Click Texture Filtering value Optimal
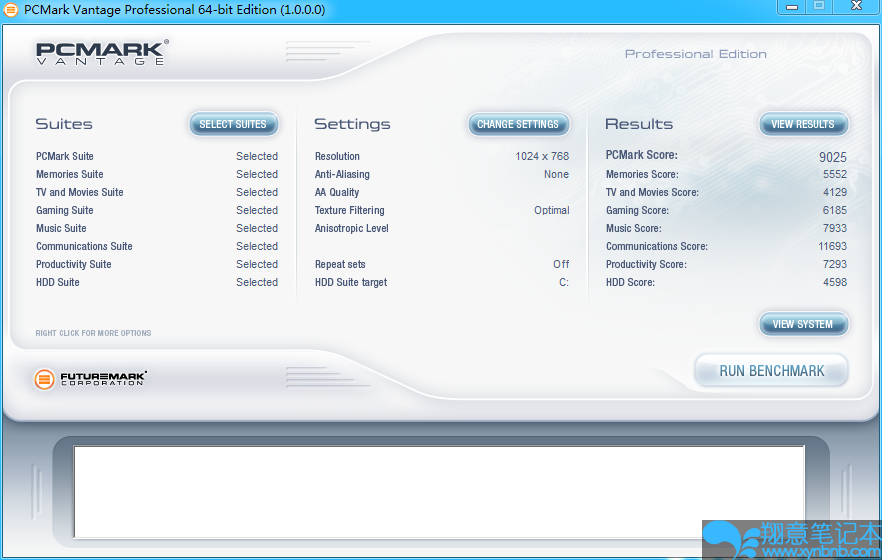Screen dimensions: 882x560 (551, 210)
